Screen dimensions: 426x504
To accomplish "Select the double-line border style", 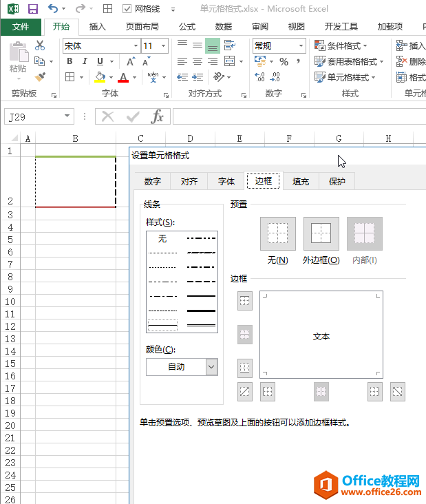I will coord(201,324).
